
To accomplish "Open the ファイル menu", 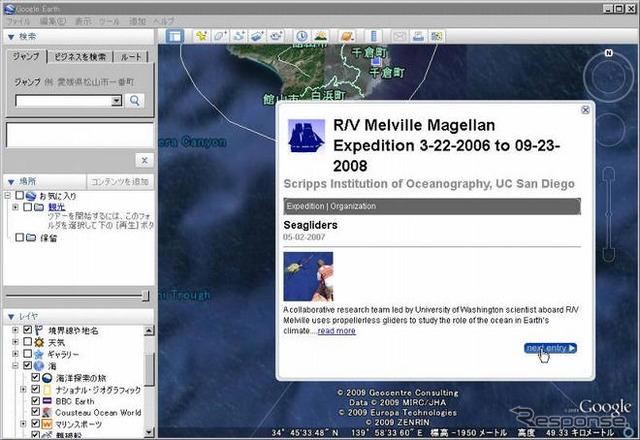I will [x=18, y=21].
